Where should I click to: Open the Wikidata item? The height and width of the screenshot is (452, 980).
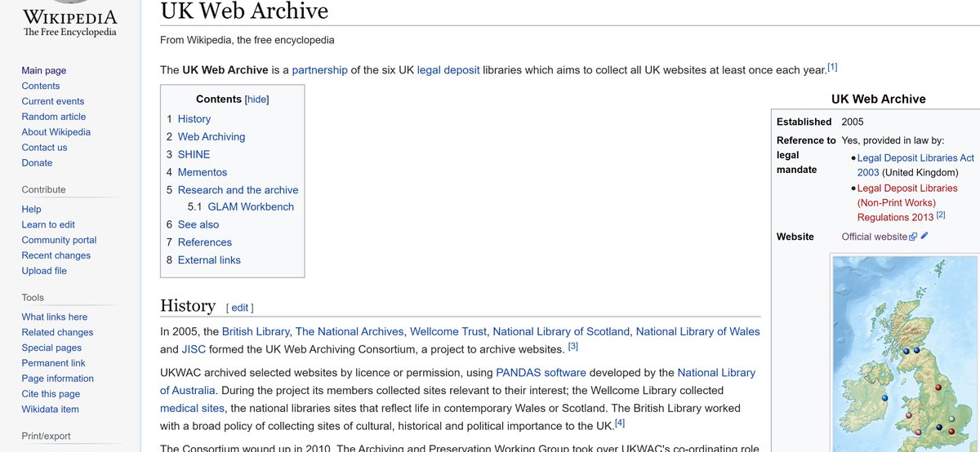pyautogui.click(x=51, y=410)
